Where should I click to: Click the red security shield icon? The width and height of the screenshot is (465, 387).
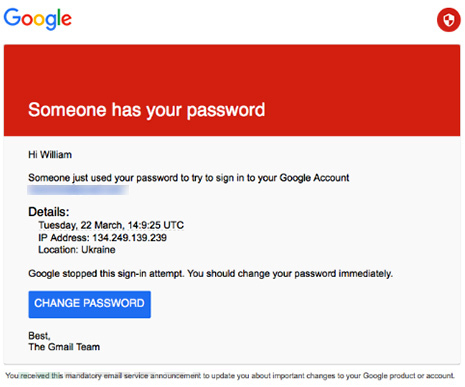pos(449,20)
